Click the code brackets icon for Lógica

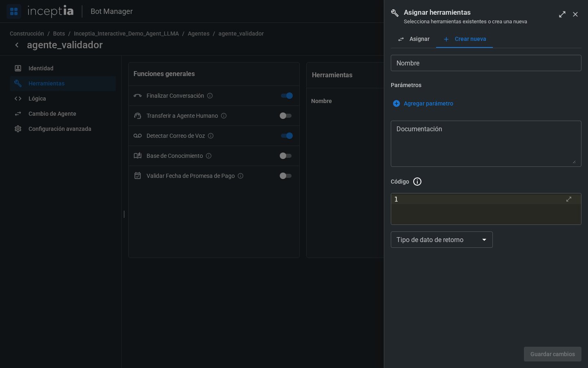pos(18,99)
